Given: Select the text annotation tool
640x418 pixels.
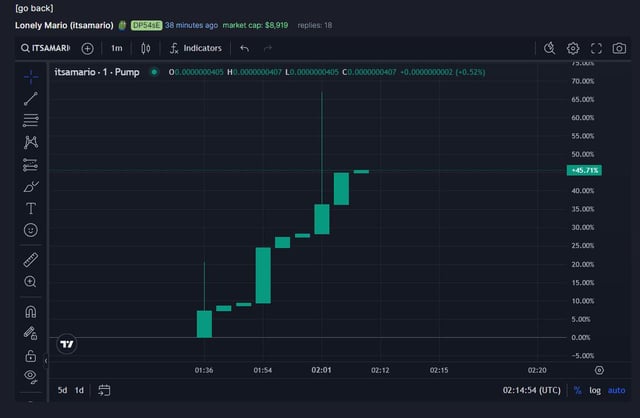Looking at the screenshot, I should pos(31,208).
